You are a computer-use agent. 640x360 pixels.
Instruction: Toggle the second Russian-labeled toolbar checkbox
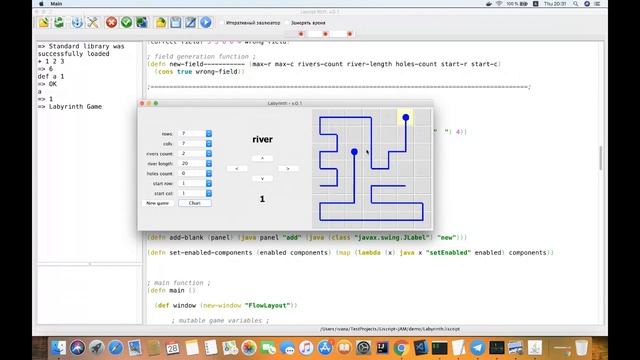coord(287,23)
